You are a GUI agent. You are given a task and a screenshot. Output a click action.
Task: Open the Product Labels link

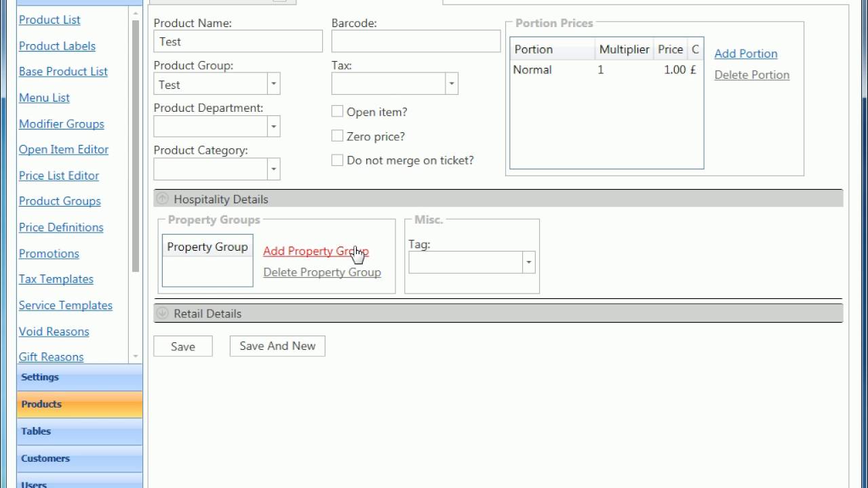click(57, 46)
